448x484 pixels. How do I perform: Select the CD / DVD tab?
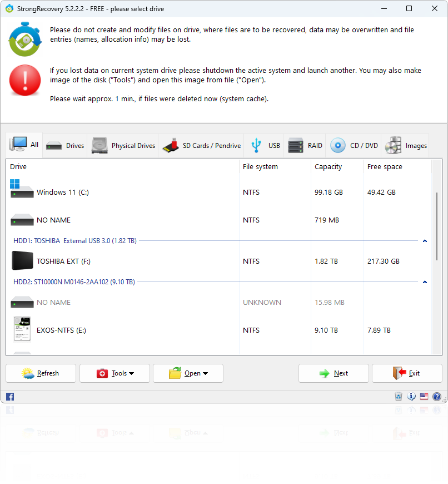(354, 146)
